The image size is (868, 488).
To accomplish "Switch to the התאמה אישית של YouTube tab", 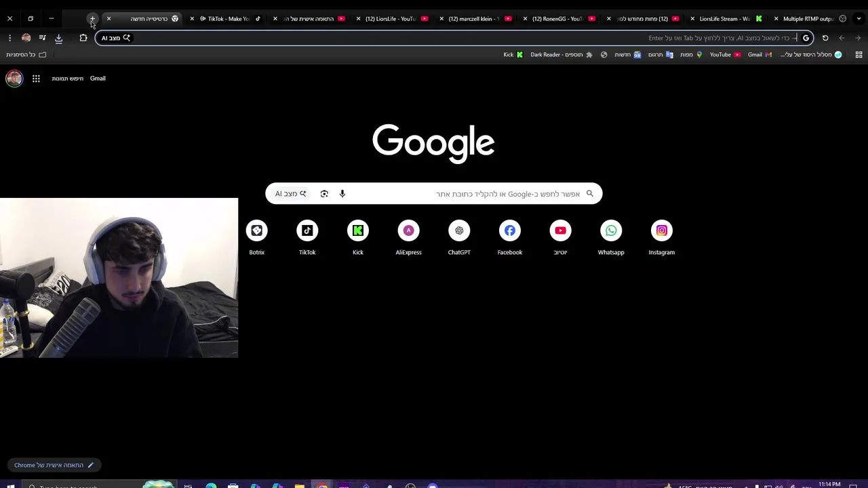I will pyautogui.click(x=311, y=19).
